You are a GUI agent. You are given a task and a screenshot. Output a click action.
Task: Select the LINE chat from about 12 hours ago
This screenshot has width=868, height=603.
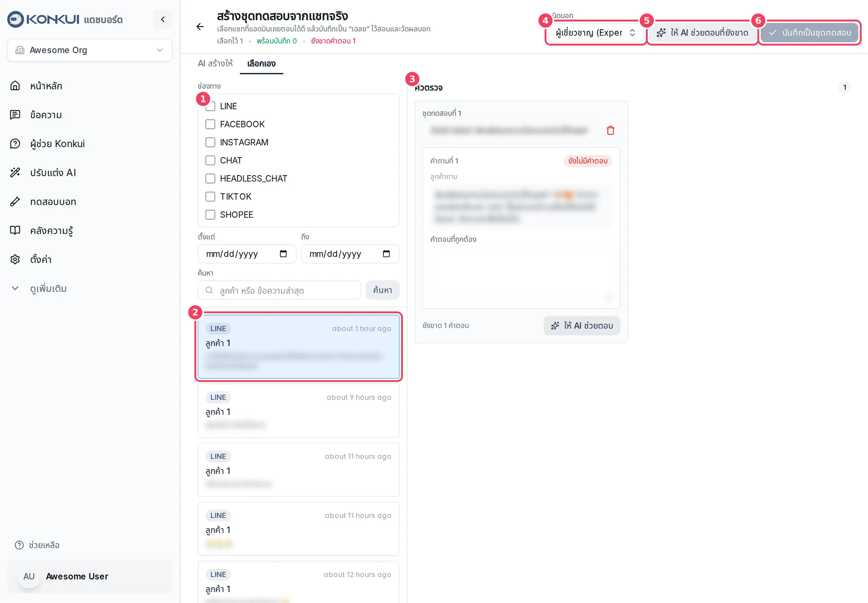[x=298, y=582]
